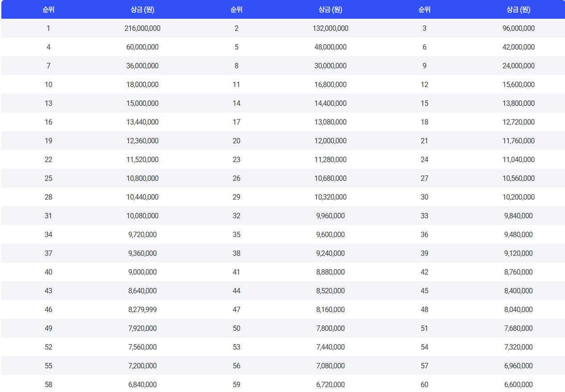Click the 10,080,000 amount
Screen dimensions: 565x392
(x=142, y=216)
